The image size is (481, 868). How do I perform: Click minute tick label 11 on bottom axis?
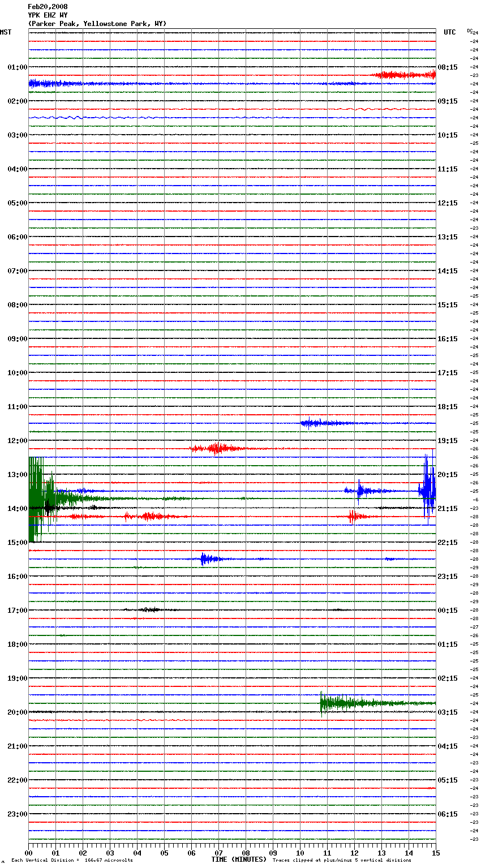click(x=328, y=853)
